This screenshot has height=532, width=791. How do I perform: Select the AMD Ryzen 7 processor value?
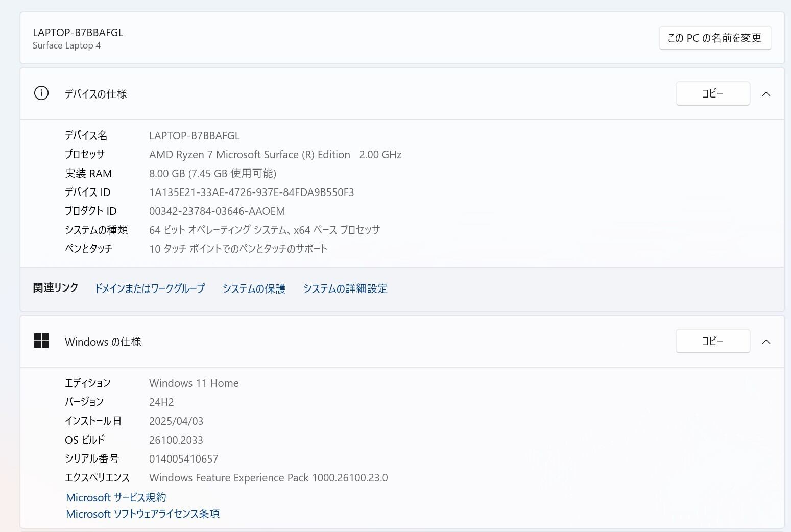click(x=275, y=155)
